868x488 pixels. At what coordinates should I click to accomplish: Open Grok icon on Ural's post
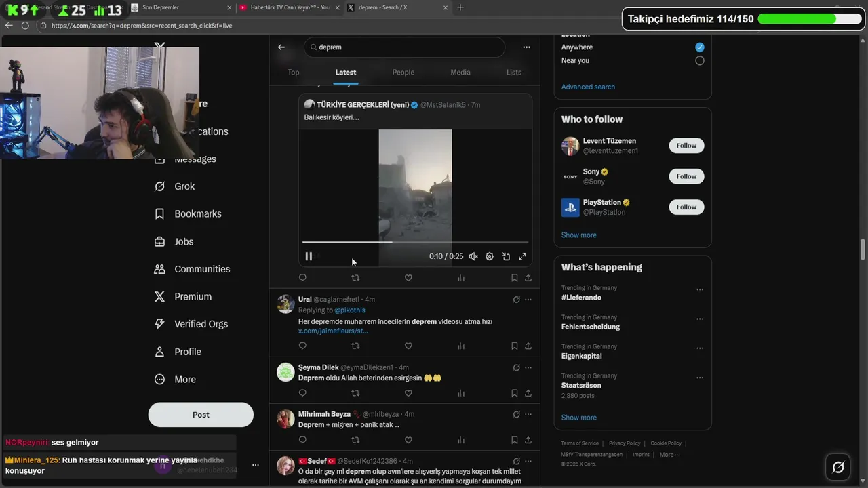click(x=516, y=300)
